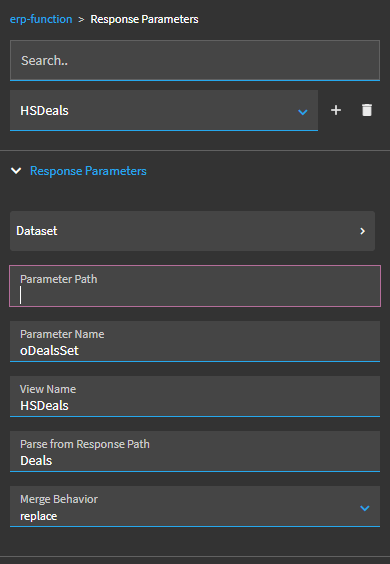Image resolution: width=390 pixels, height=564 pixels.
Task: Click the 'replace' Merge Behavior value
Action: [38, 516]
